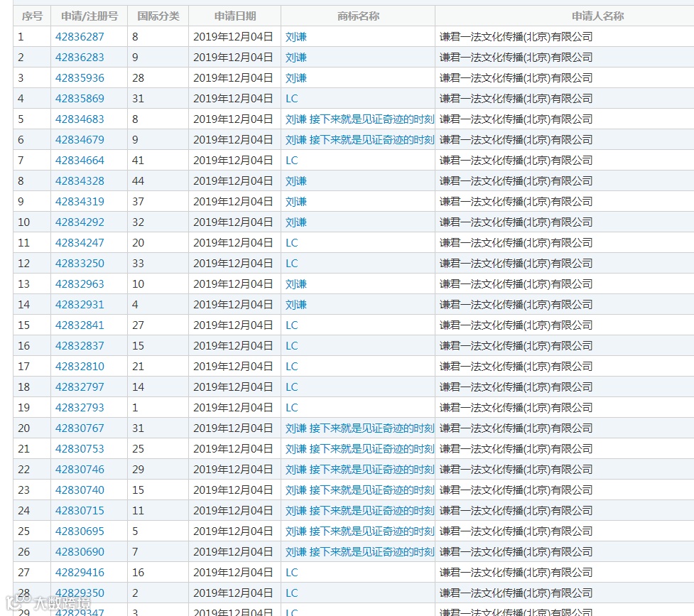Click trademark name LC in row 27

tap(292, 572)
